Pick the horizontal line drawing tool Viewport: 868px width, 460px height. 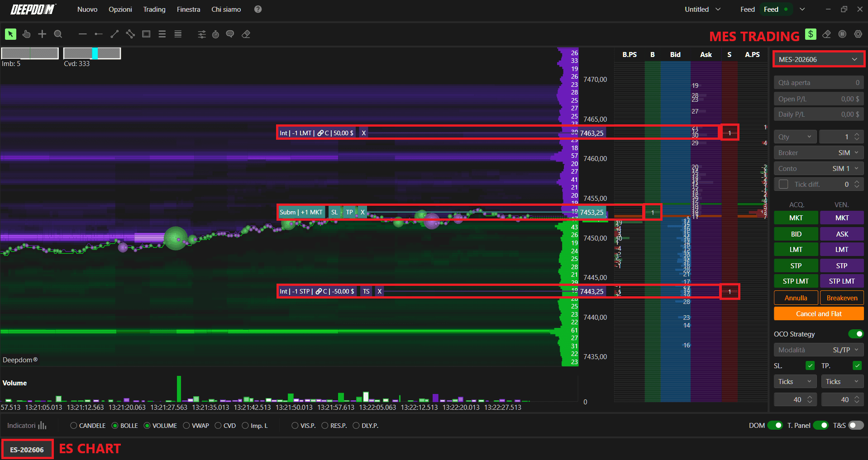(82, 34)
